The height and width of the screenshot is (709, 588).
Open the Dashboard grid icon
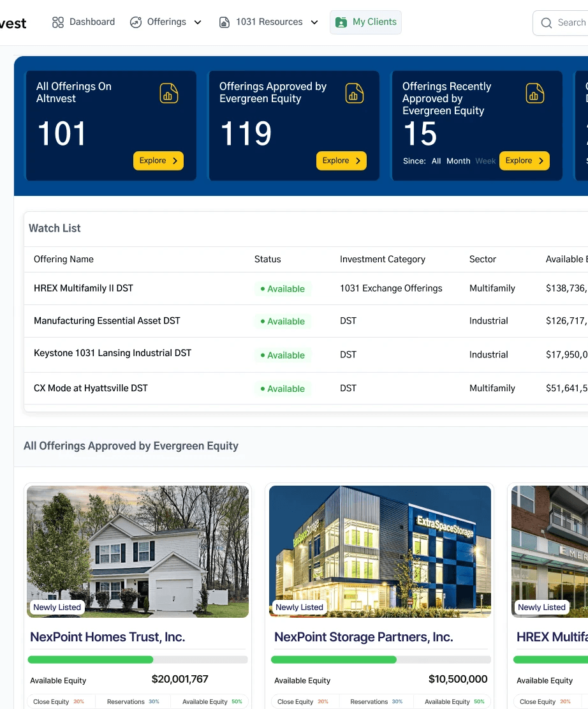coord(58,22)
